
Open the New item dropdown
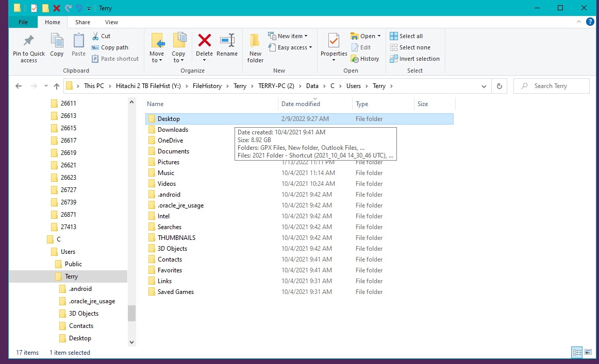(288, 36)
